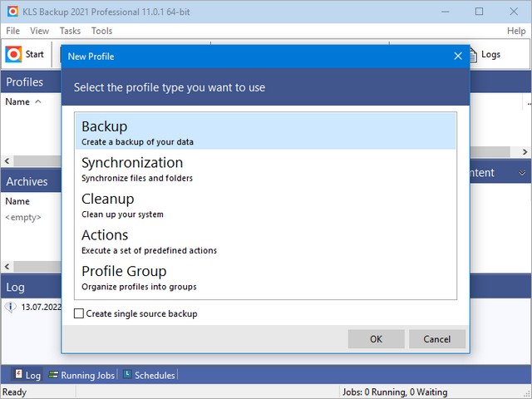Open the Help menu
This screenshot has height=399, width=532.
point(516,31)
